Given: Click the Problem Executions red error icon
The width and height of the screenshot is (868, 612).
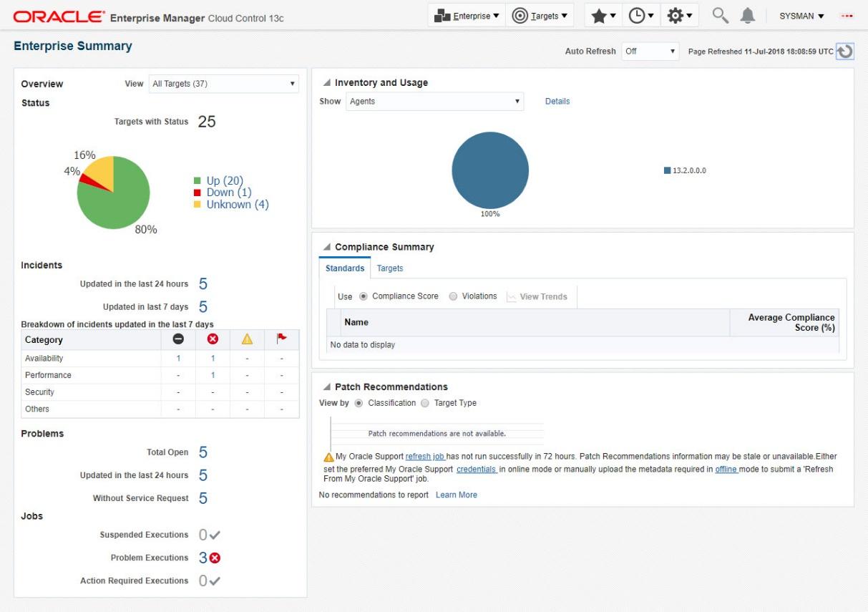Looking at the screenshot, I should pyautogui.click(x=215, y=558).
